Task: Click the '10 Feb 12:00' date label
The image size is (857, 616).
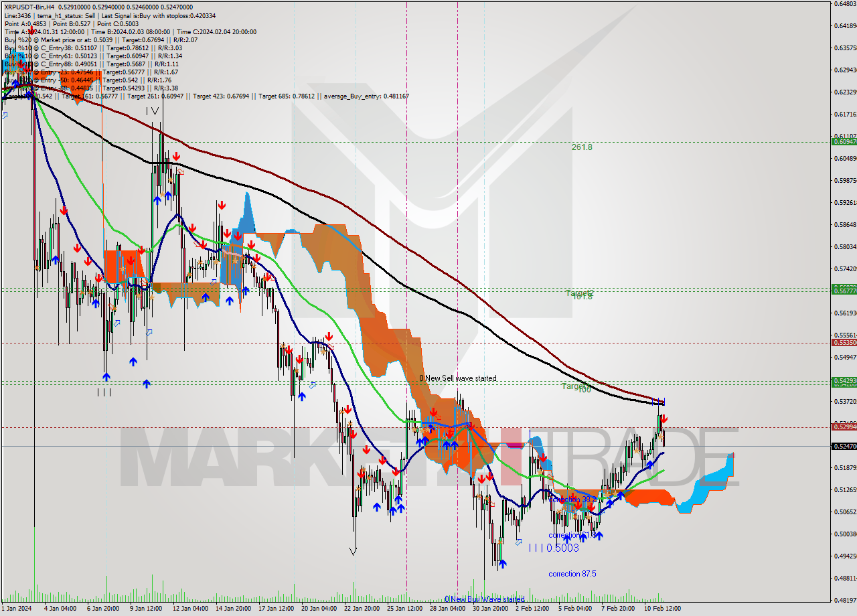Action: (x=663, y=609)
